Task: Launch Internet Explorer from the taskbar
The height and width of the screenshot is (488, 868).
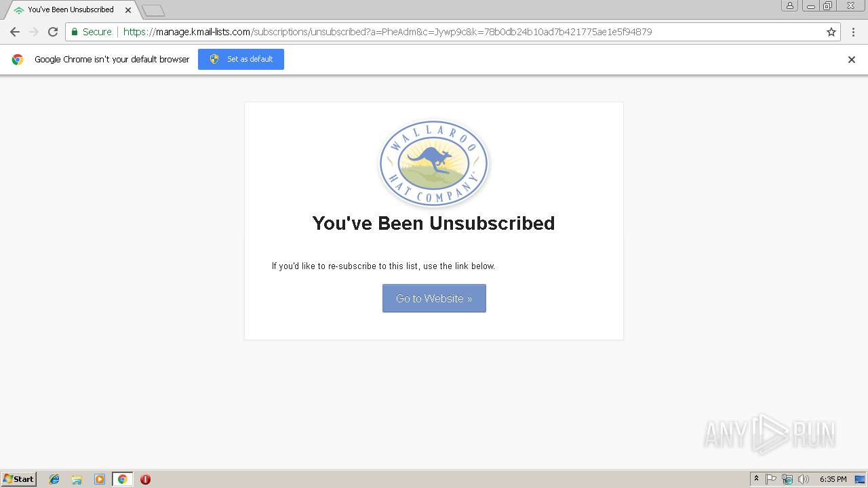Action: tap(54, 479)
